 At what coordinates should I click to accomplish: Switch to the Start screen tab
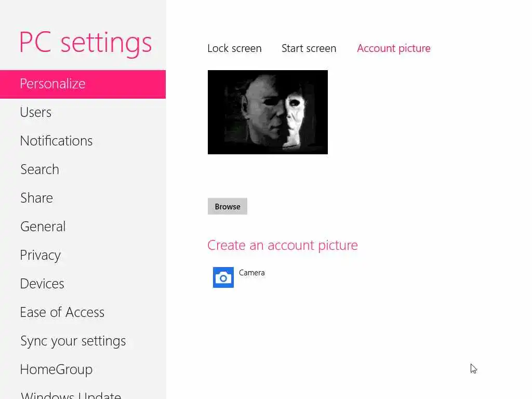(309, 48)
